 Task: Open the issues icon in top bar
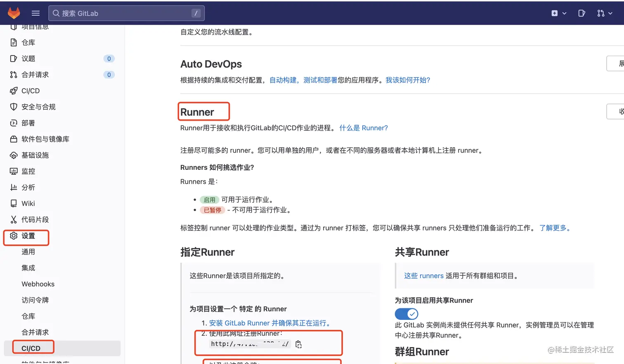pos(581,13)
